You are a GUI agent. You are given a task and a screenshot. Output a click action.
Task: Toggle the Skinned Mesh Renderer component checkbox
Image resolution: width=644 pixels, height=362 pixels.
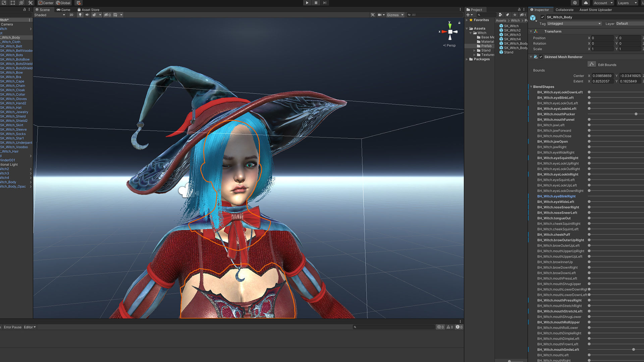(541, 57)
